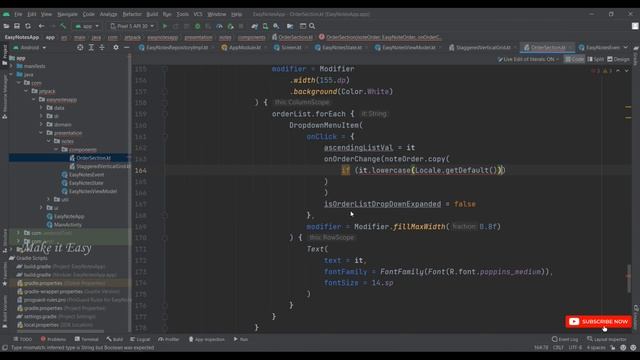The image size is (640, 360).
Task: Click the status bar tool windows icon
Action: tap(5, 348)
